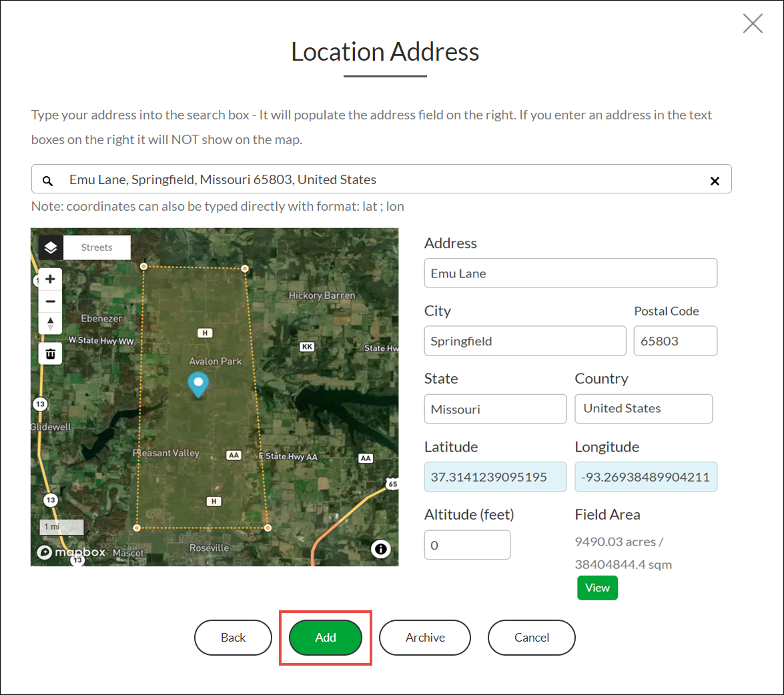Click the search magnifier icon
The image size is (784, 695).
pos(47,180)
